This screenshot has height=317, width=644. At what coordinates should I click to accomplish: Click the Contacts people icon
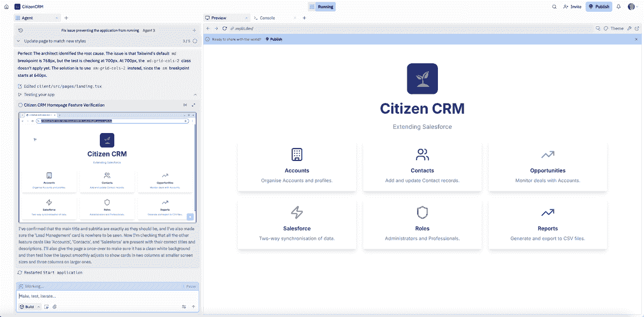pyautogui.click(x=422, y=155)
